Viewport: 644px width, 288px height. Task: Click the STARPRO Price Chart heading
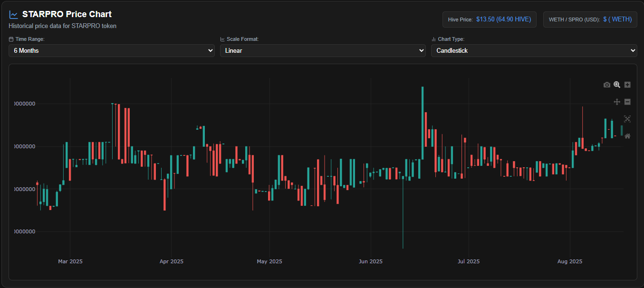point(67,14)
